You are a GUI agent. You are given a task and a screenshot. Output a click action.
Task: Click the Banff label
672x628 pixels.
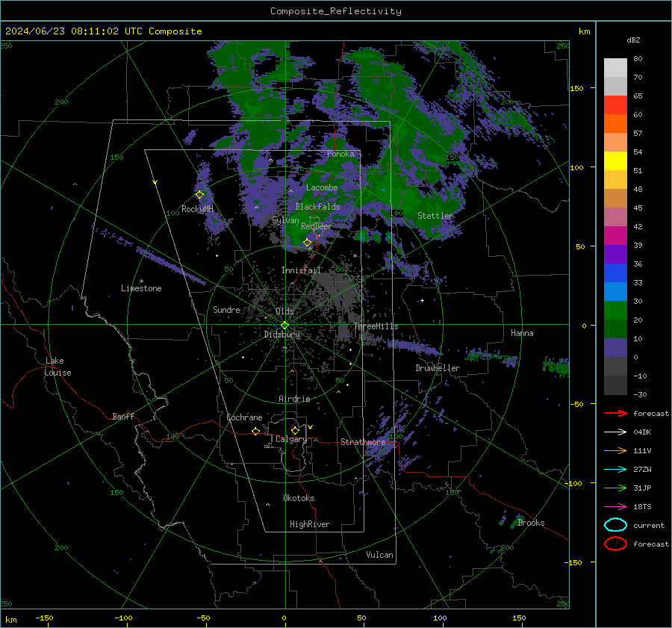pos(123,416)
